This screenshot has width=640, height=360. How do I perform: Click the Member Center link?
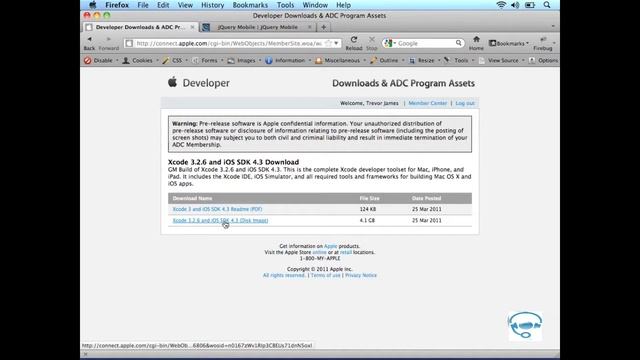(x=428, y=103)
